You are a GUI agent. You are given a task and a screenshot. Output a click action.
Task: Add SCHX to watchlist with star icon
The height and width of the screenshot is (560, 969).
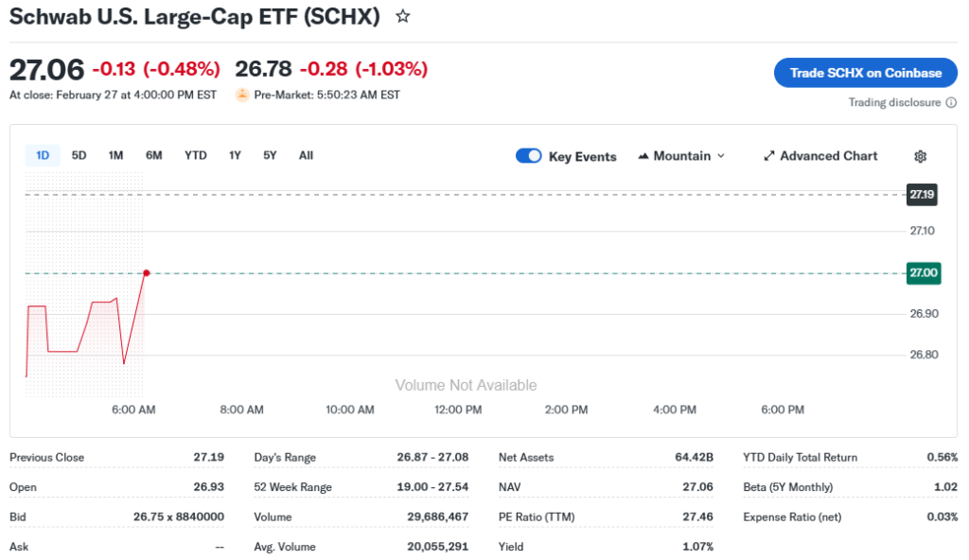pos(403,16)
